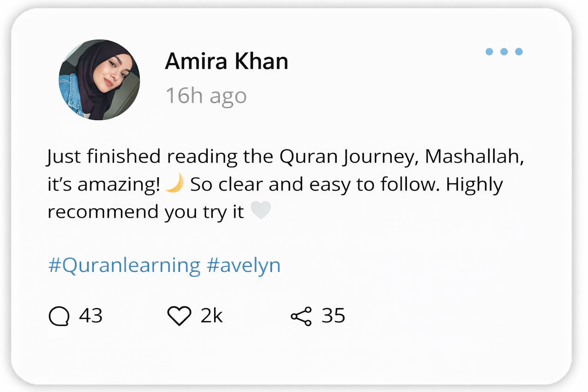Click the "16h ago" timestamp

206,96
